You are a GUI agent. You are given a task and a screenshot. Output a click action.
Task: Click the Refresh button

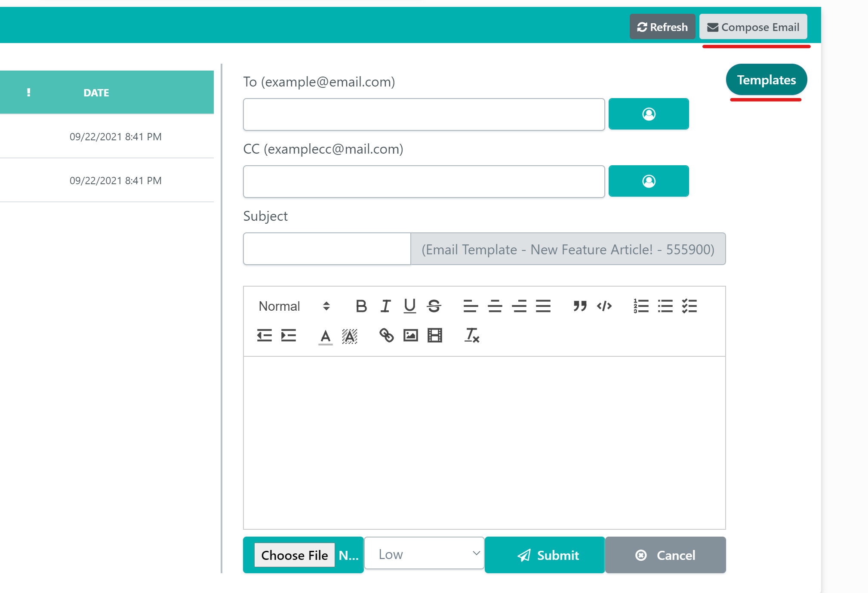[662, 27]
